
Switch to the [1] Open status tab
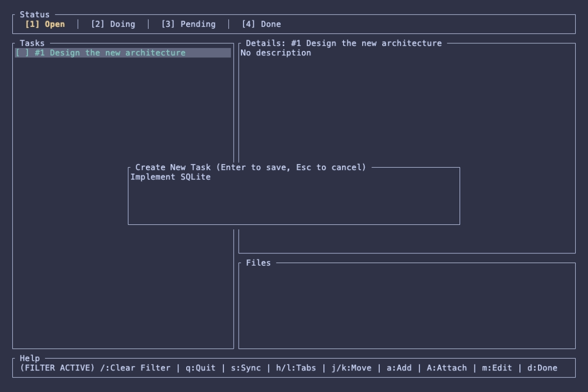point(45,24)
